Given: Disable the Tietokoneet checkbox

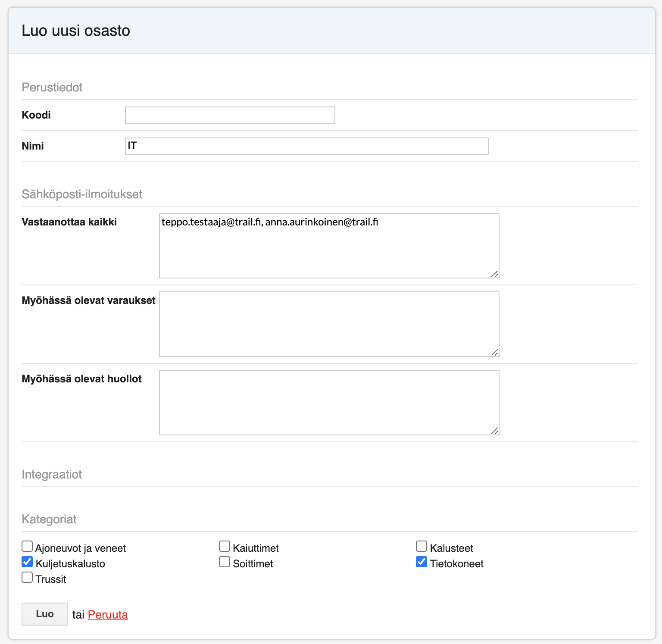Looking at the screenshot, I should 422,562.
